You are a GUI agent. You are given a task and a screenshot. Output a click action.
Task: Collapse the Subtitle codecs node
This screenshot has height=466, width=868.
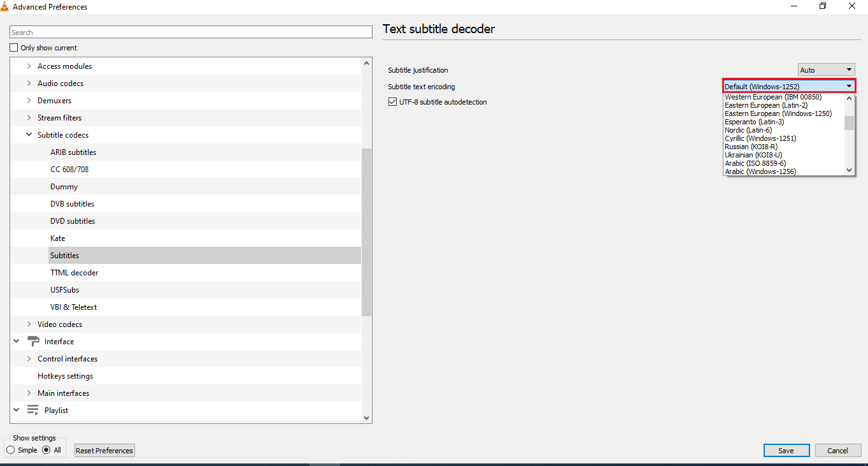29,135
